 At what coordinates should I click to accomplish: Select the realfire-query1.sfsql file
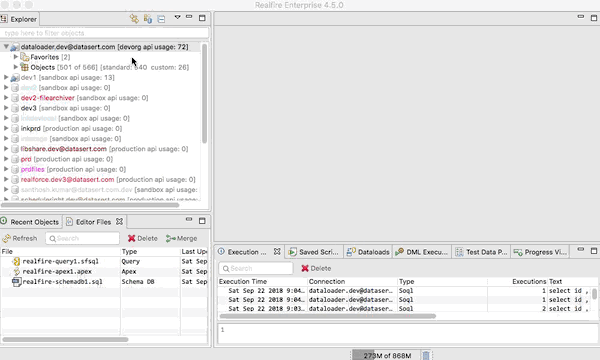(60, 261)
